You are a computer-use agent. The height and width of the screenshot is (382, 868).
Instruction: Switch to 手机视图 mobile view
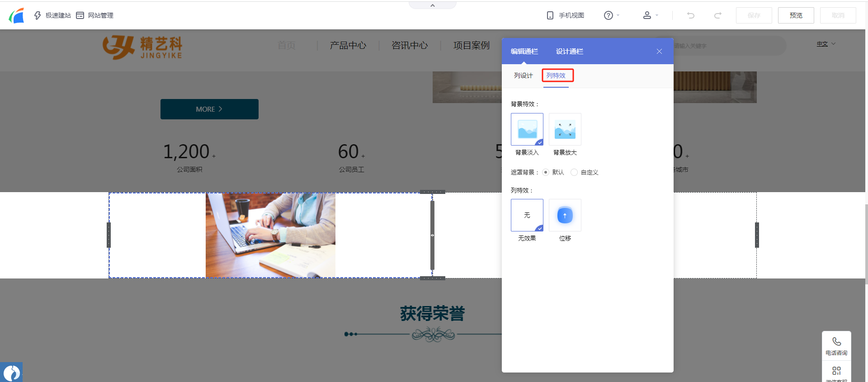pos(565,15)
